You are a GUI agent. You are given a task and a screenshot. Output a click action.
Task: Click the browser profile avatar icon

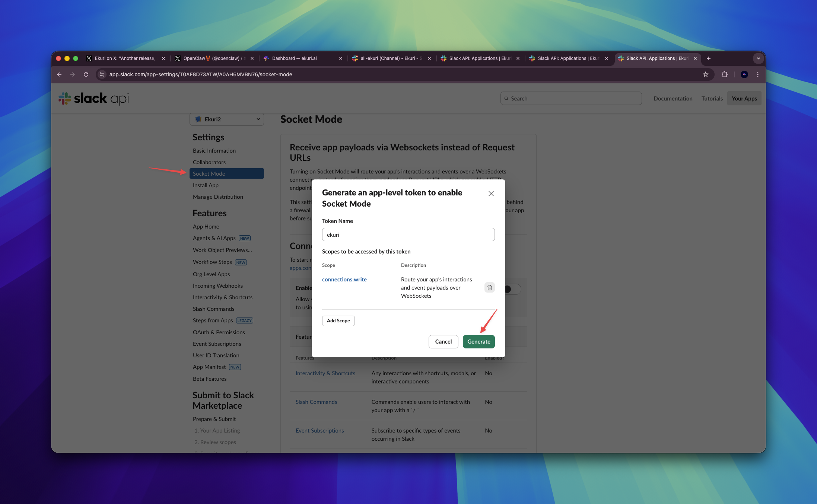click(x=744, y=74)
